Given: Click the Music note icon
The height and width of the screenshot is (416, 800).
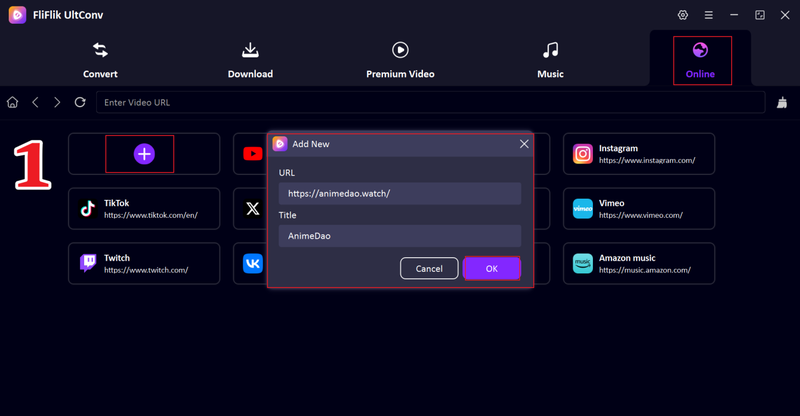Looking at the screenshot, I should click(x=551, y=50).
